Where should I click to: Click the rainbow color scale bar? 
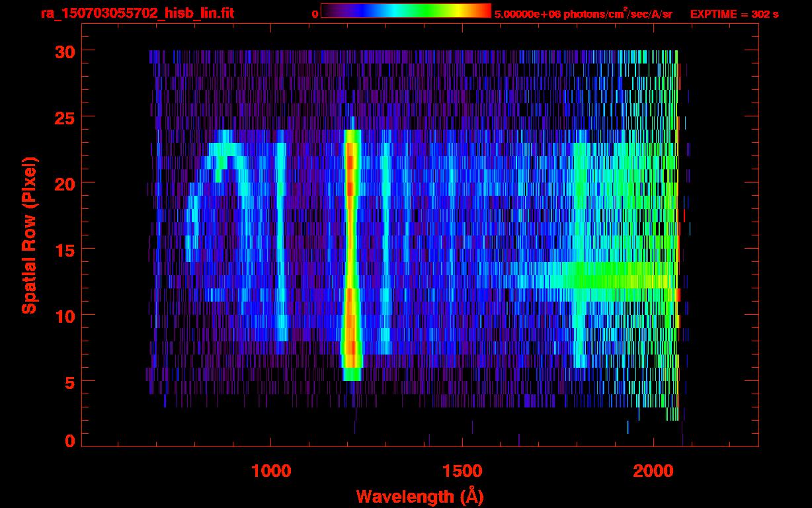pyautogui.click(x=406, y=11)
